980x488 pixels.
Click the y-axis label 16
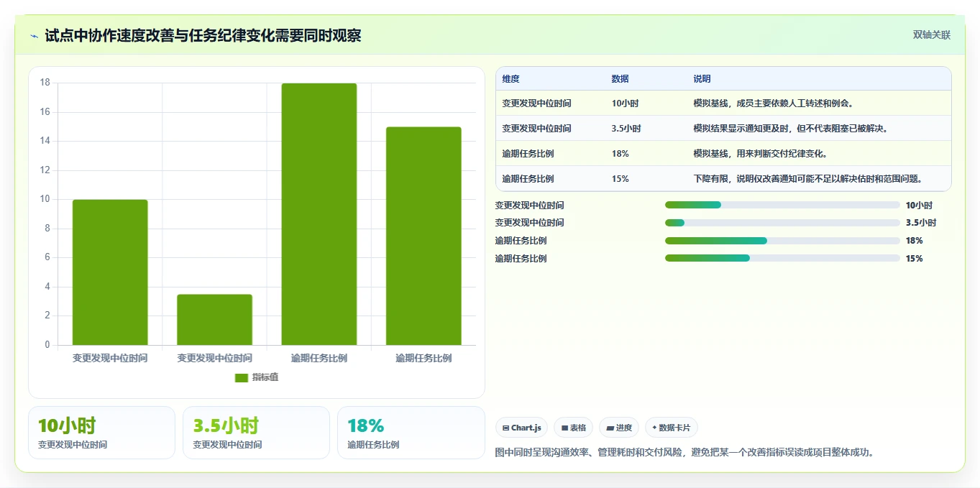pos(45,112)
